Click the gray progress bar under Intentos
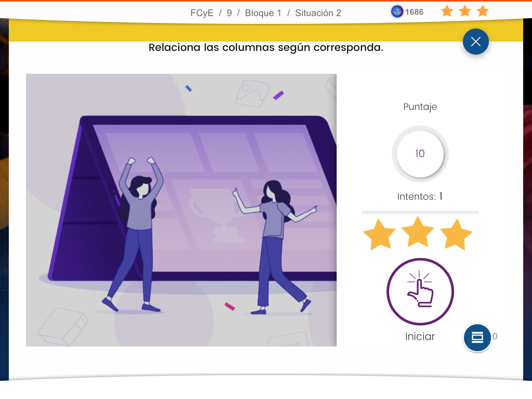532x399 pixels. click(420, 212)
